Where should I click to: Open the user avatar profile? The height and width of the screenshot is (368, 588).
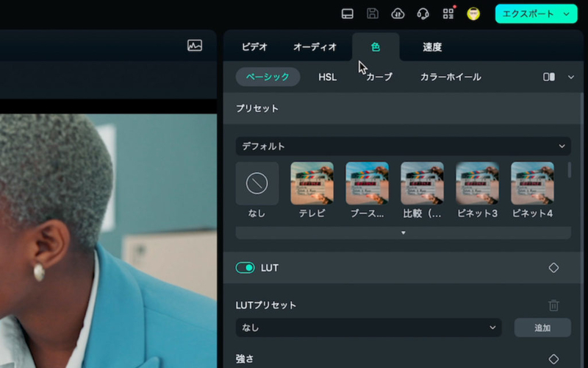point(473,14)
